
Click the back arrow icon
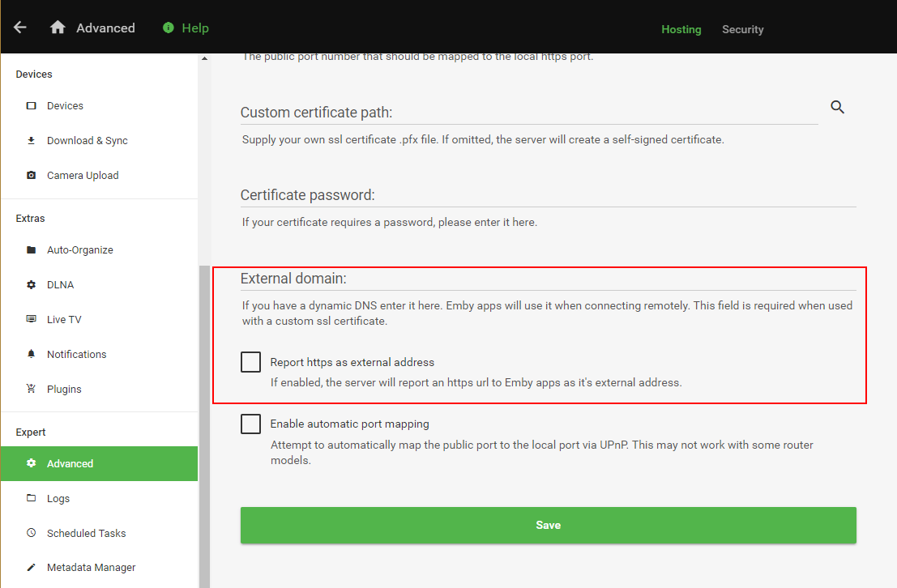pyautogui.click(x=20, y=28)
